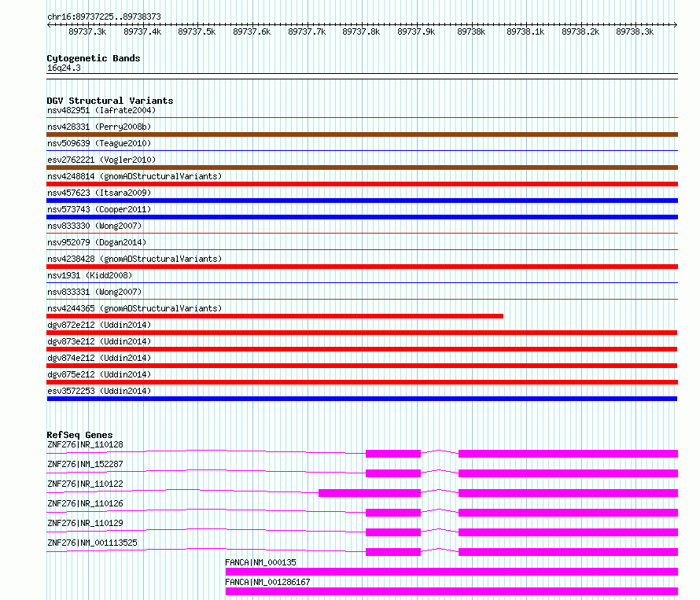700x600 pixels.
Task: Open variant nsv457623 (Itsara2009) label
Action: click(x=99, y=193)
